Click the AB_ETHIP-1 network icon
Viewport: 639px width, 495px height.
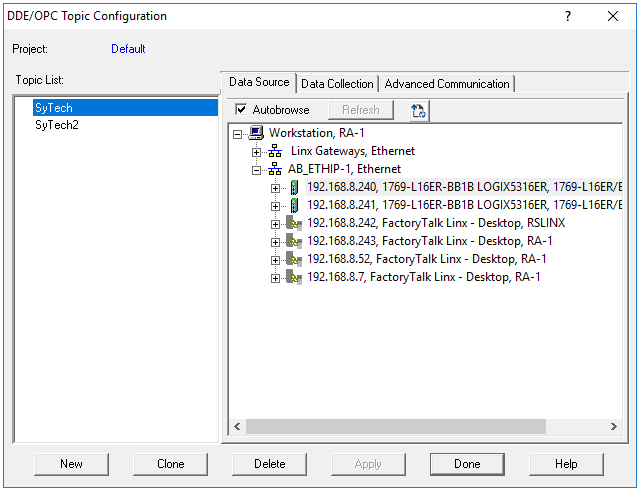click(275, 169)
